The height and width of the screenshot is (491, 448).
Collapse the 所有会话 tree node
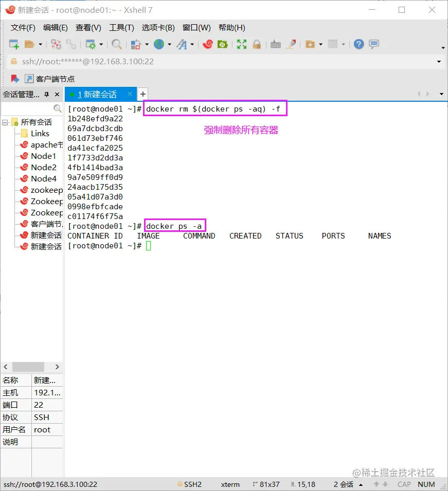5,122
